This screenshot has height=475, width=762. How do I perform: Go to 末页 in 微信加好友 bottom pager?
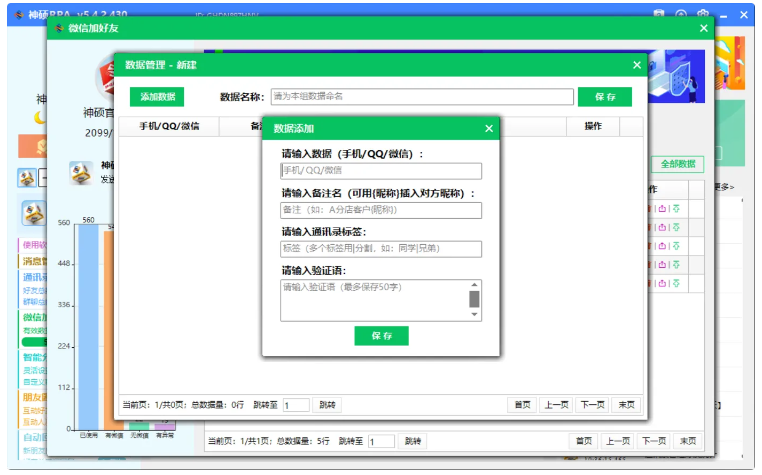(x=688, y=441)
